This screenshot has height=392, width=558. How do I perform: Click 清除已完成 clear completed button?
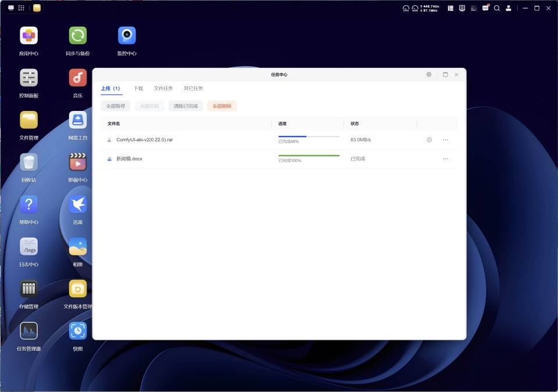point(186,106)
